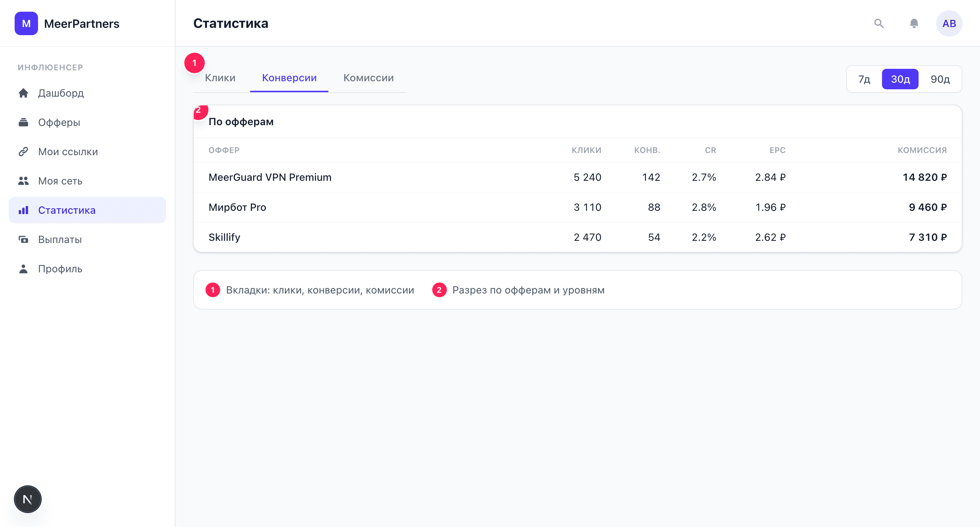Click the MeerPartners brand name
The width and height of the screenshot is (980, 527).
(x=82, y=24)
